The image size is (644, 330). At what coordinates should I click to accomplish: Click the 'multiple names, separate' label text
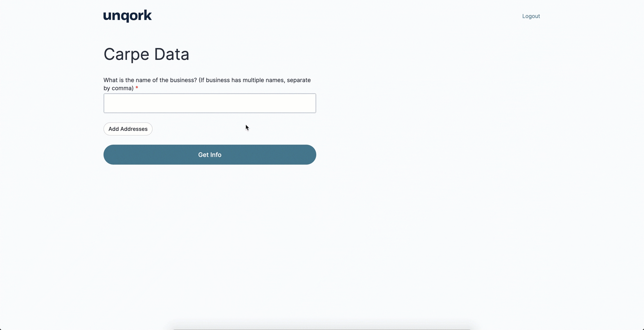coord(277,80)
